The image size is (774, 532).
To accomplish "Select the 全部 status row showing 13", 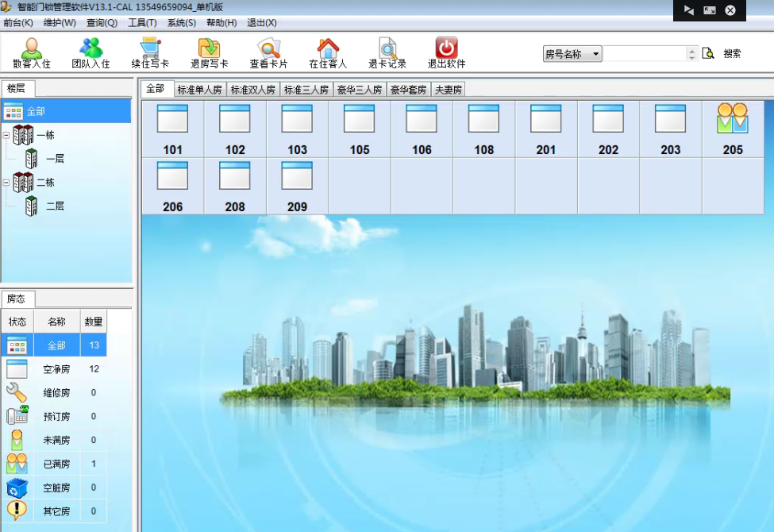I will coord(54,345).
